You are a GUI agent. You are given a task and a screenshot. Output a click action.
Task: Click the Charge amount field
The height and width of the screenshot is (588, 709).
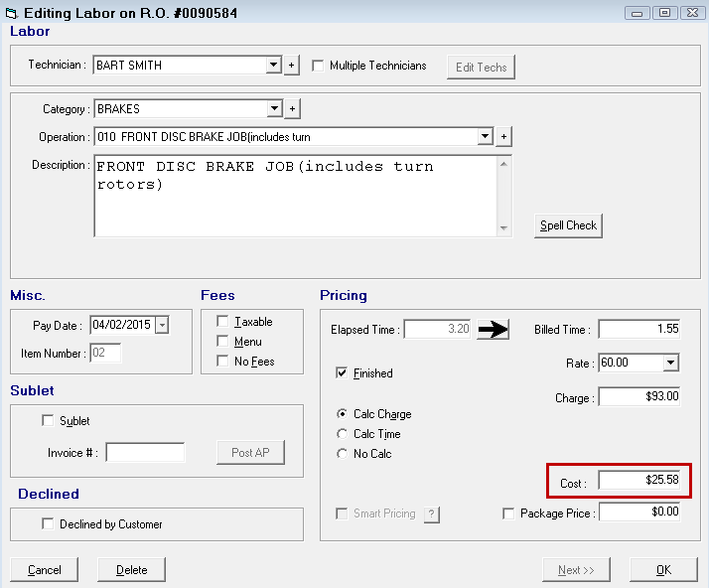click(639, 396)
